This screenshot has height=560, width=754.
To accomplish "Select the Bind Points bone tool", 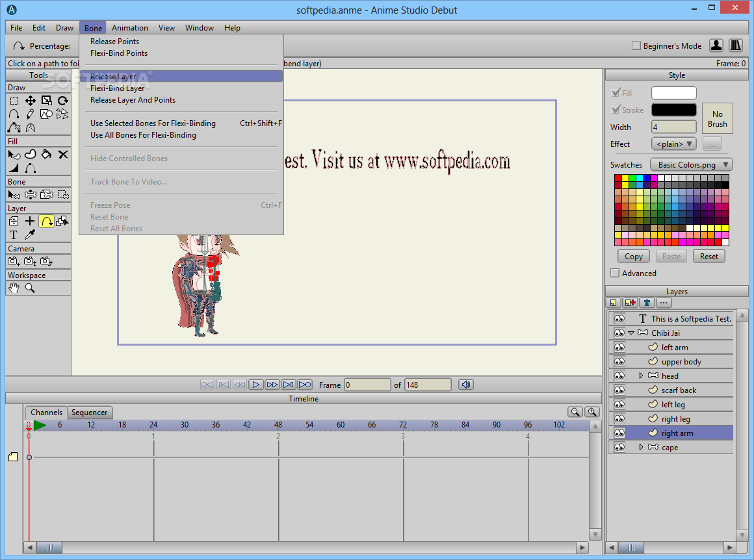I will (x=62, y=195).
